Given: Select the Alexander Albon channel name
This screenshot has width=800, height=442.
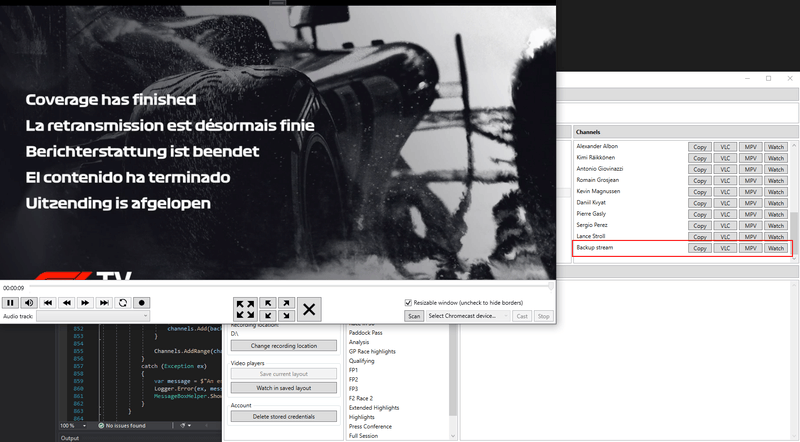Looking at the screenshot, I should [x=597, y=146].
